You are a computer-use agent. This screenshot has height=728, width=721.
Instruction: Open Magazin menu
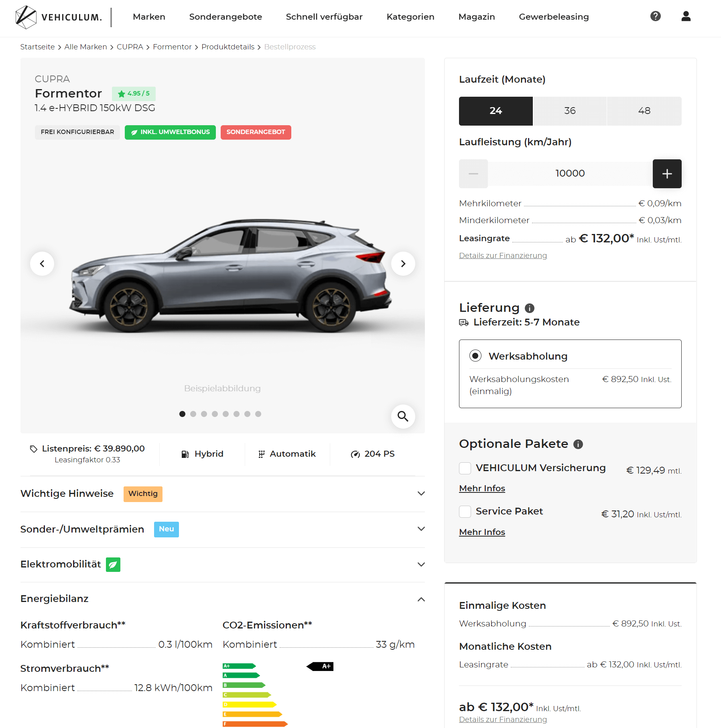pos(477,17)
